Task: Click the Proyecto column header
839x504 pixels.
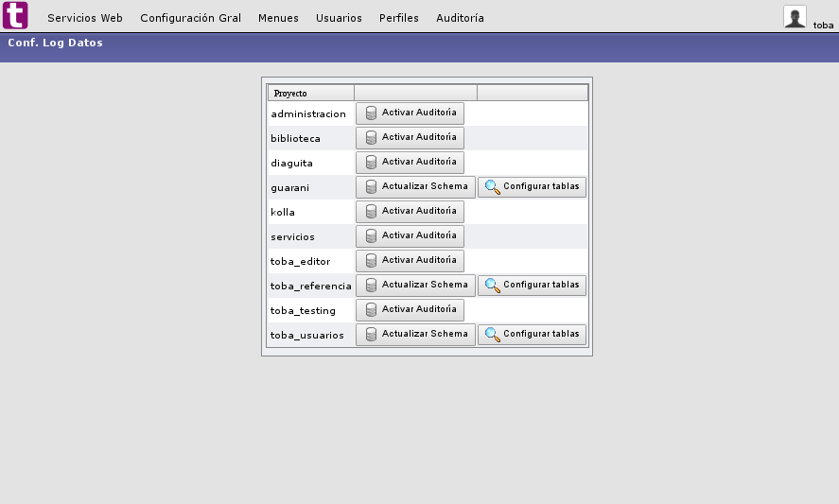Action: (310, 93)
